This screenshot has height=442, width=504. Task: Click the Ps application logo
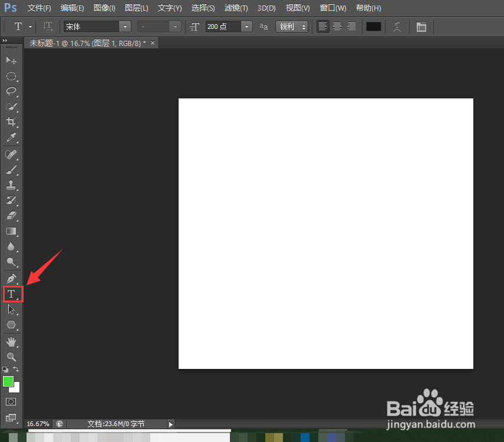tap(11, 7)
